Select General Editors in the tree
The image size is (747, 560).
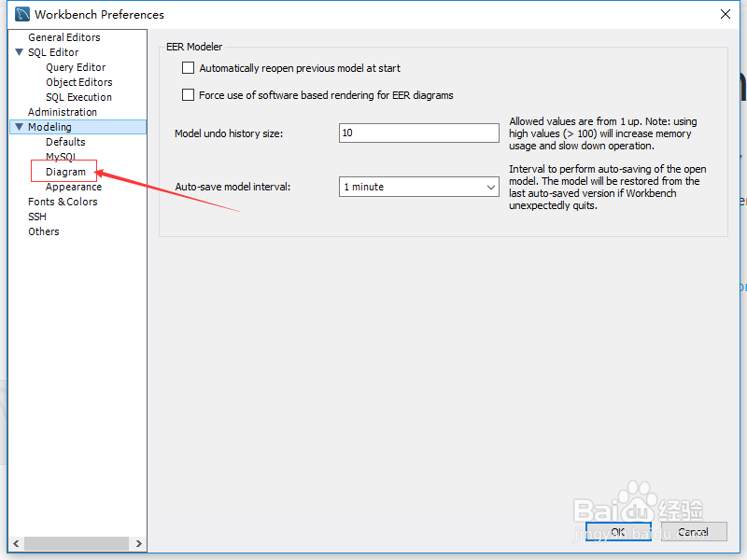[64, 37]
